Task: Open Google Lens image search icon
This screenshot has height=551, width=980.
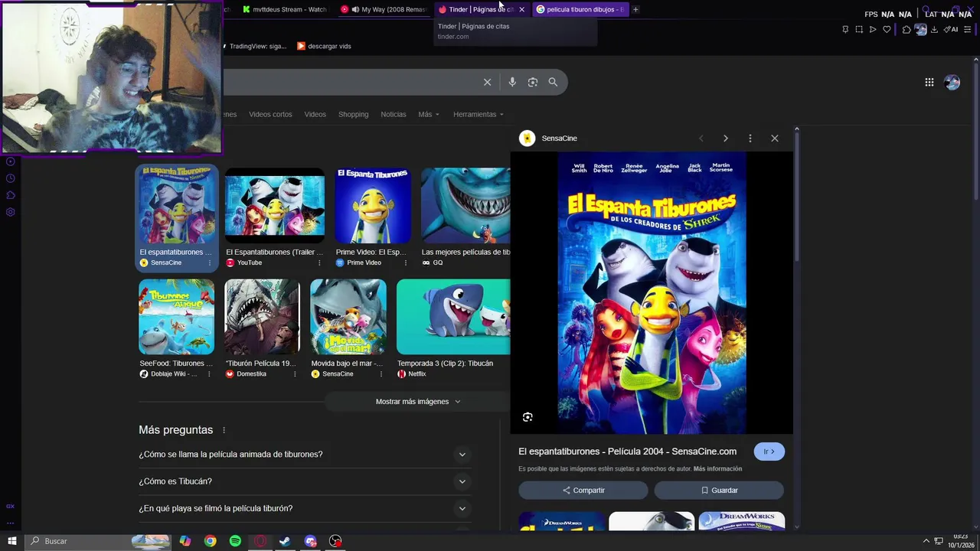Action: point(533,82)
